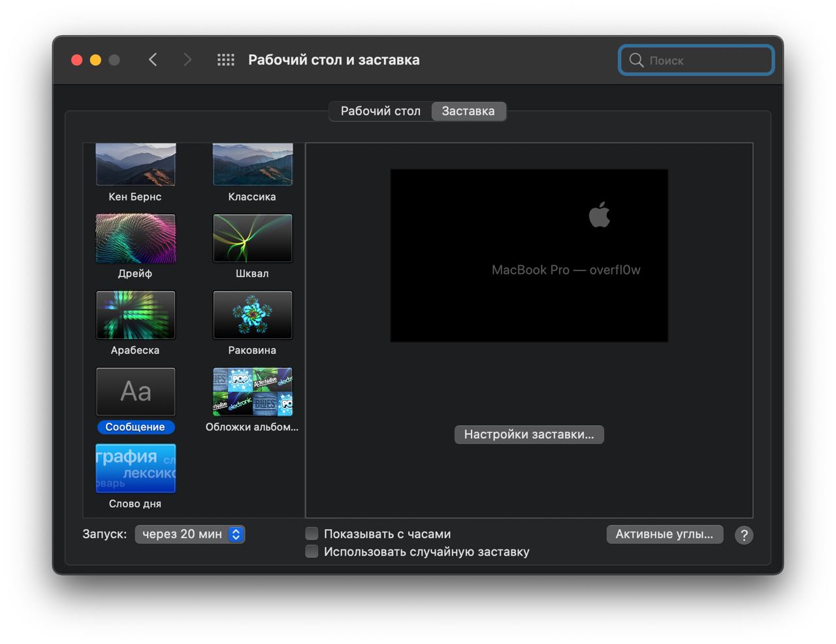The height and width of the screenshot is (644, 836).
Task: Open Активные углы settings
Action: coord(665,534)
